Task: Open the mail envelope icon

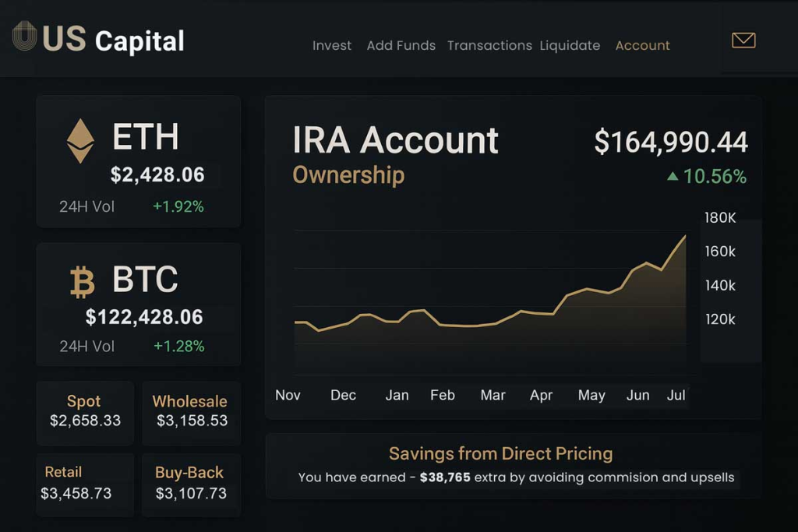Action: tap(743, 40)
